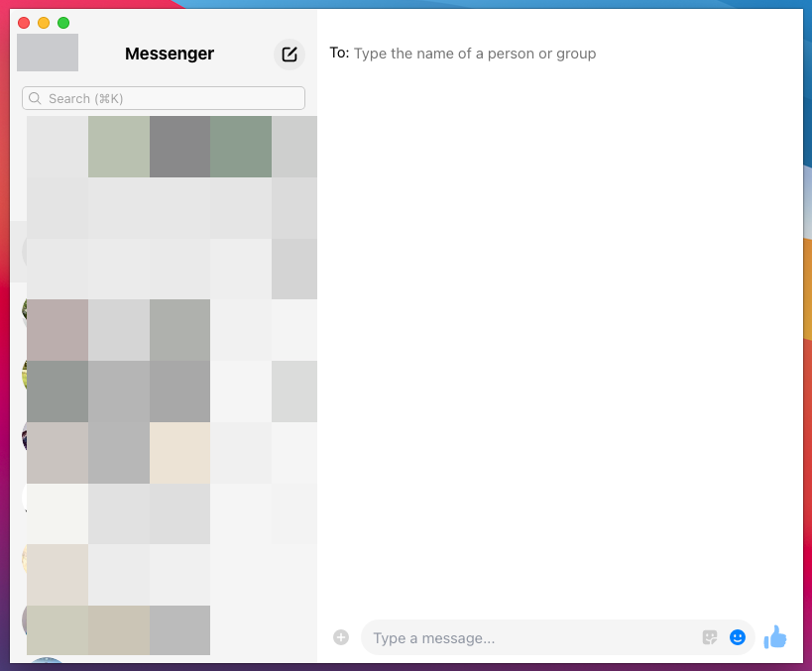Minimize the Messenger window with yellow button
The image size is (812, 671).
click(x=44, y=23)
